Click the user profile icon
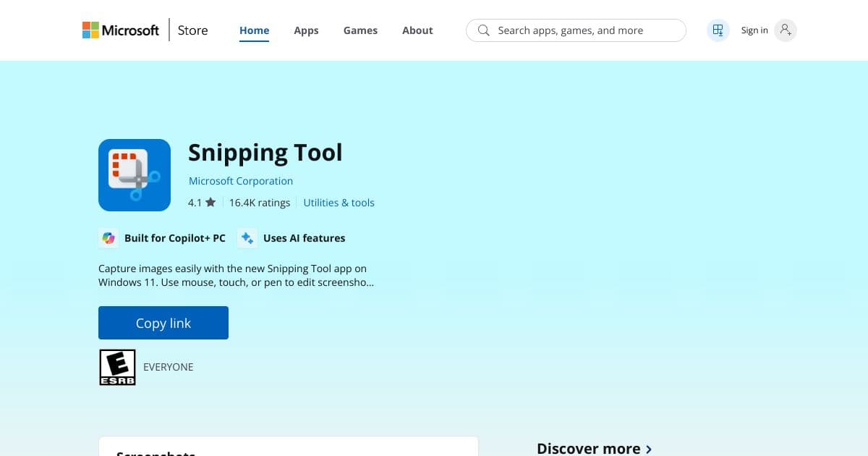The height and width of the screenshot is (456, 868). pos(786,30)
